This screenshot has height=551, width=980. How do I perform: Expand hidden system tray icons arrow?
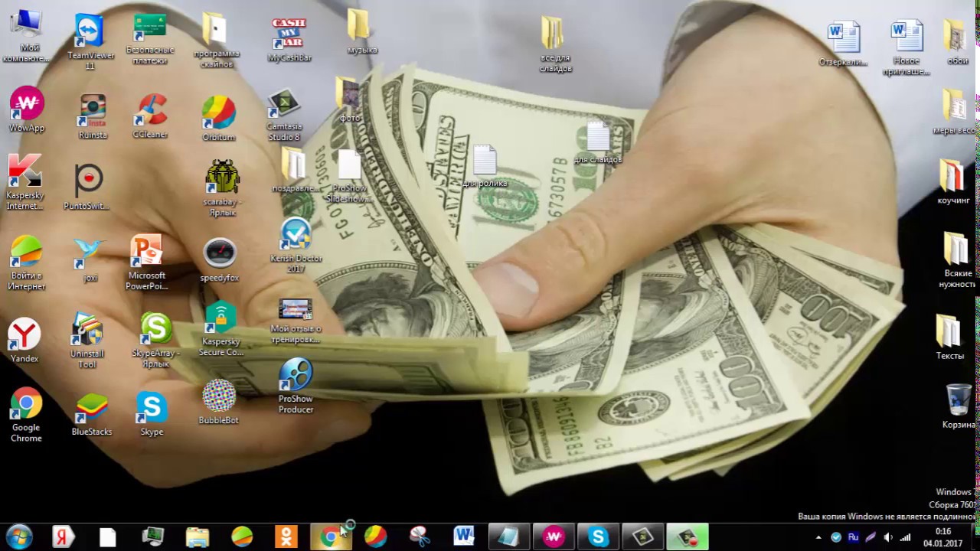point(818,538)
